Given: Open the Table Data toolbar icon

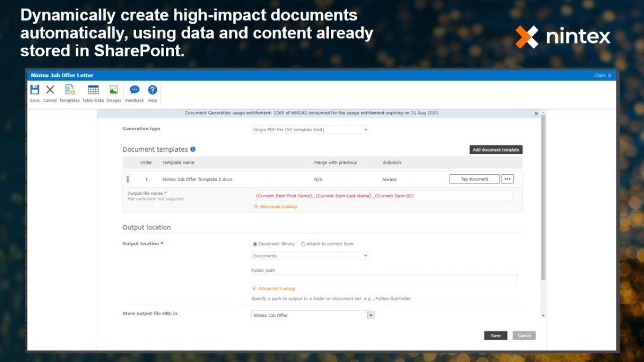Looking at the screenshot, I should (93, 93).
